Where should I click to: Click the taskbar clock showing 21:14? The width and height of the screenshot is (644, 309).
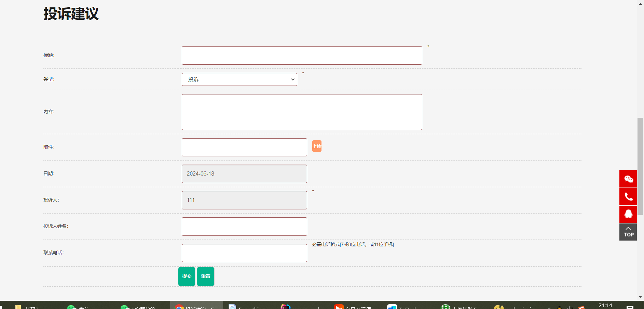(605, 305)
